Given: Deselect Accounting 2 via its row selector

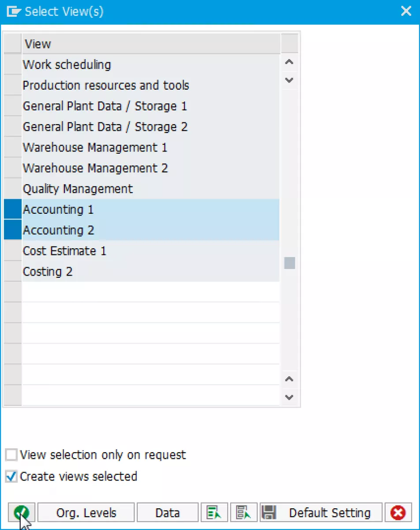Looking at the screenshot, I should (x=13, y=230).
